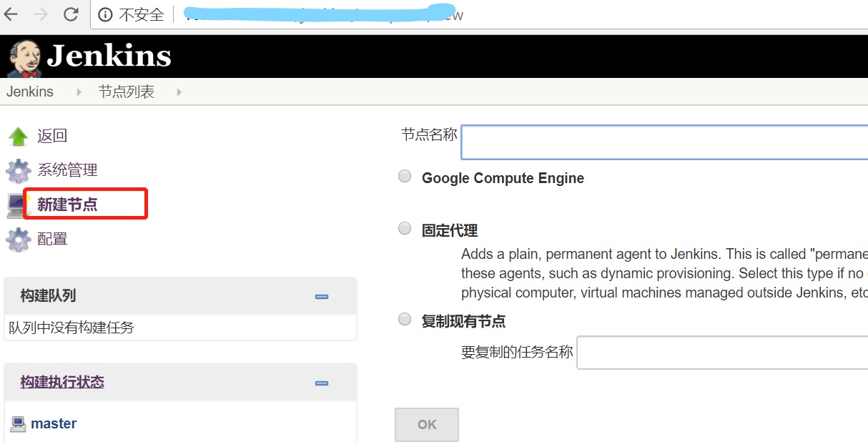Select the 固定代理 radio button
The image size is (868, 442).
click(x=405, y=229)
